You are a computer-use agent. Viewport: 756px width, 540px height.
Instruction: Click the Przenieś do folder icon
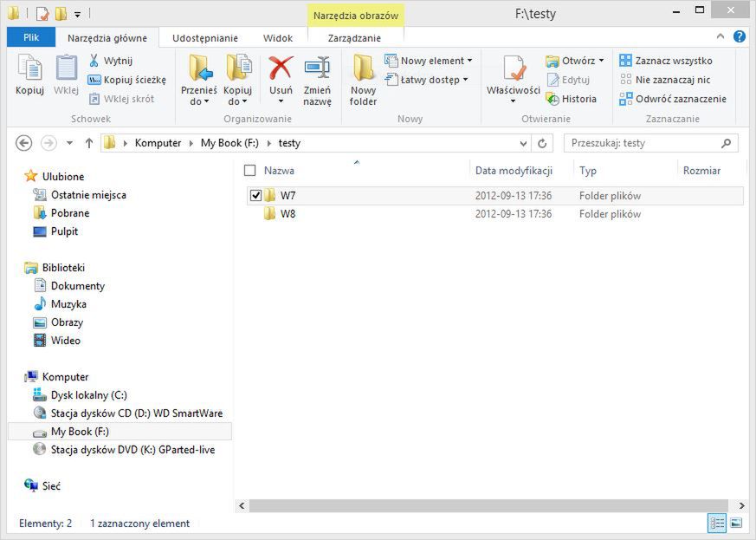[x=200, y=68]
